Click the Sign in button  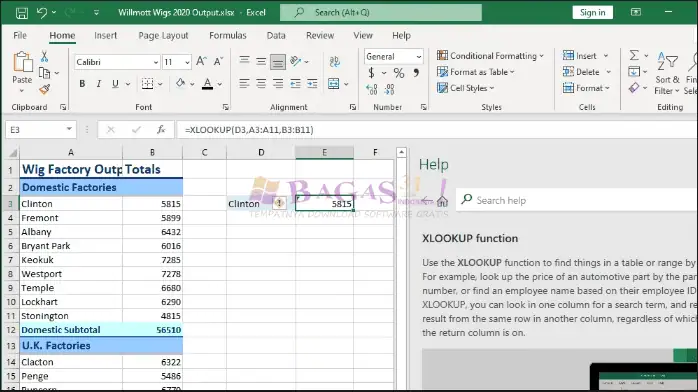592,12
